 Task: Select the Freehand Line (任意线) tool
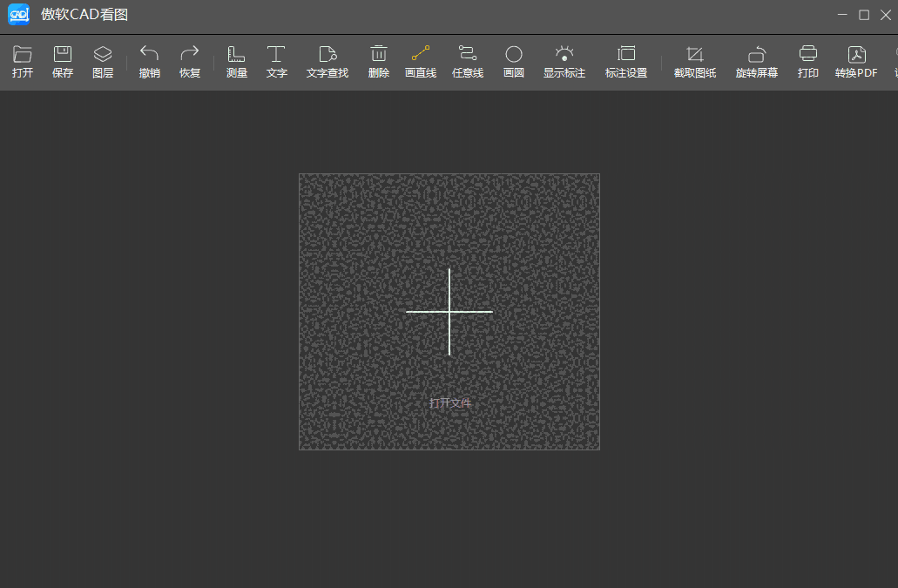coord(468,55)
